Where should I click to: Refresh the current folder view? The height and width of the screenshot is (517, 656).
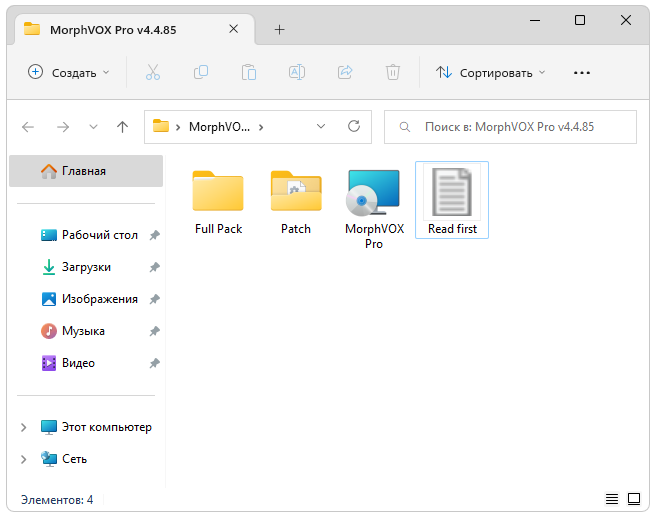(354, 126)
